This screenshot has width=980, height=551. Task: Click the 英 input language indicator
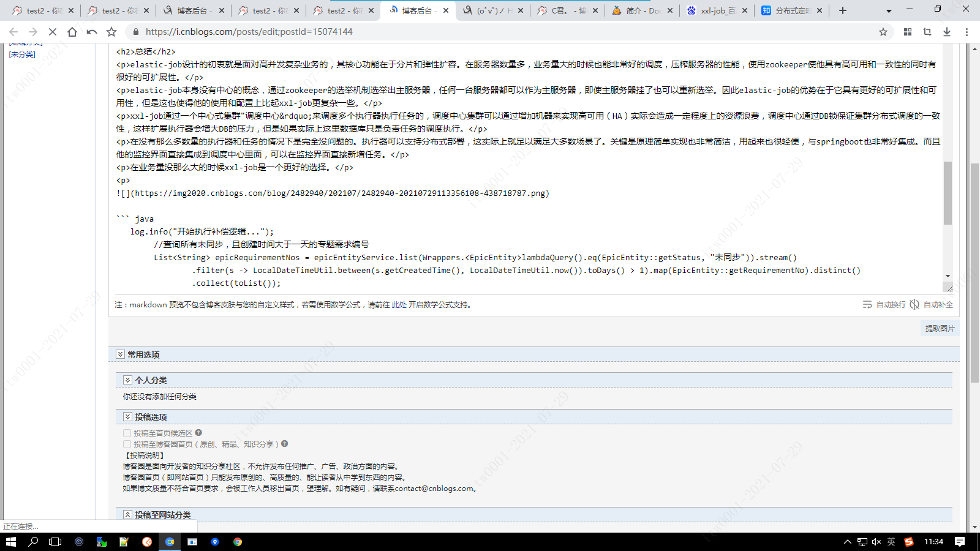click(x=891, y=542)
